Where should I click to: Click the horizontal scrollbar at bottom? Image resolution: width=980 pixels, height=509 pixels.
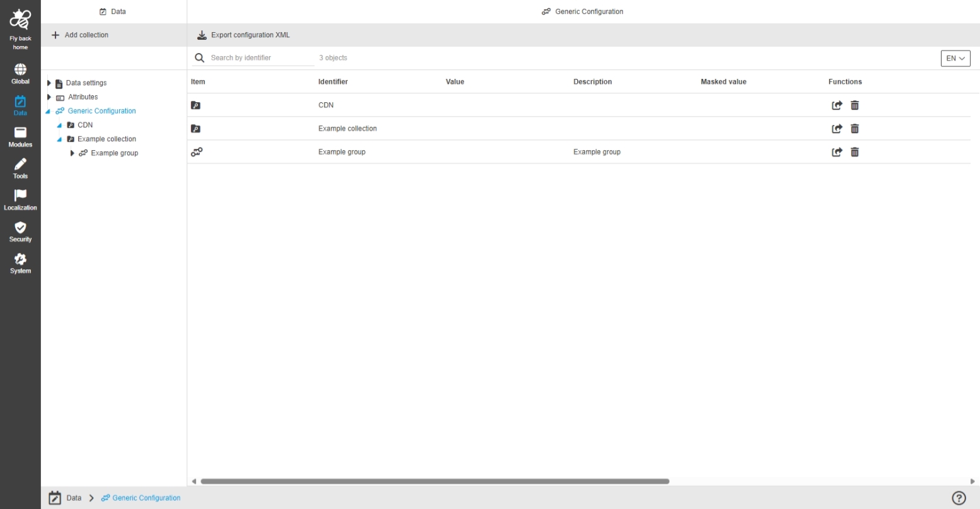tap(434, 481)
